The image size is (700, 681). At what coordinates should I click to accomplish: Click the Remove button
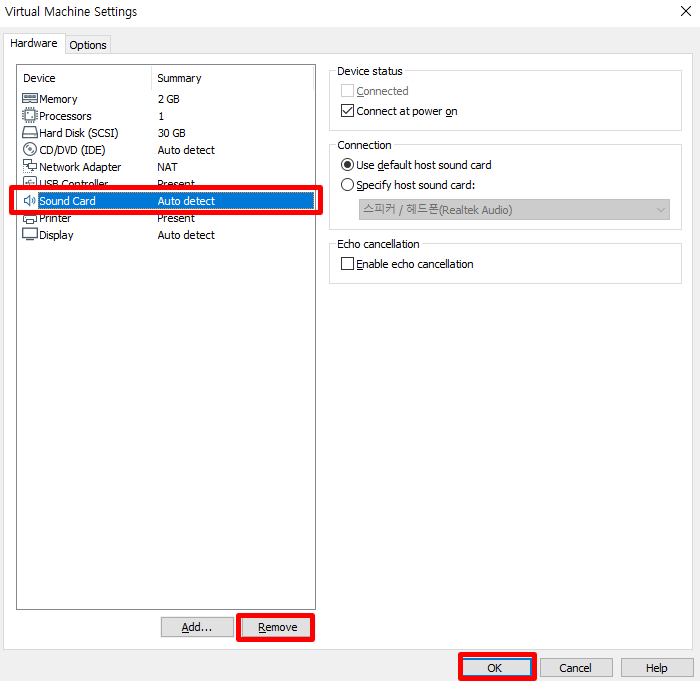[x=277, y=627]
